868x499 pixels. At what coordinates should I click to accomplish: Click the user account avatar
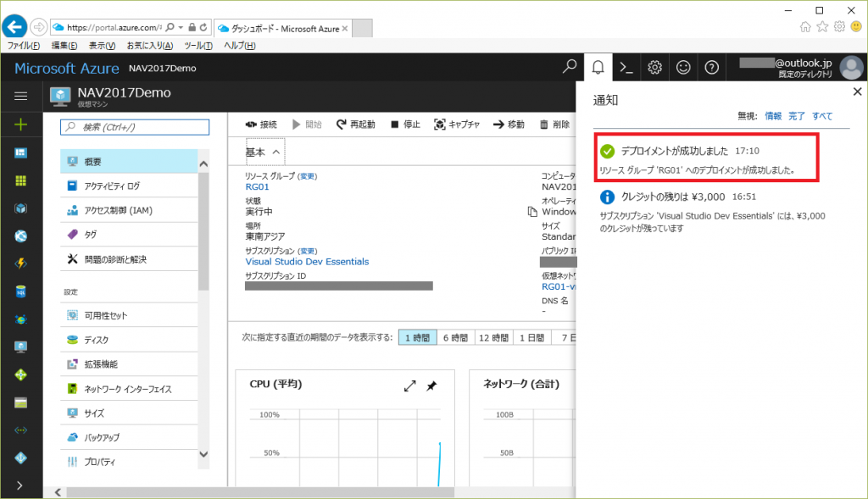point(851,68)
